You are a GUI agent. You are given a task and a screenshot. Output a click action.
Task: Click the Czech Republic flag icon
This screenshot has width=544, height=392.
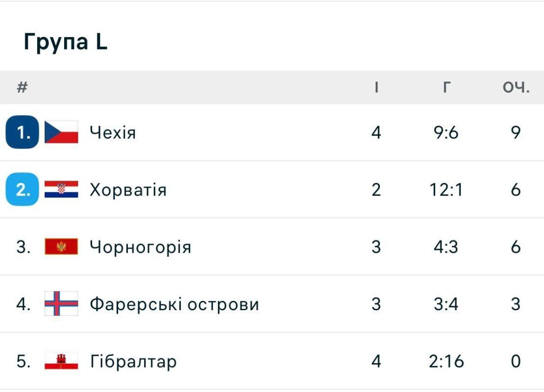click(61, 132)
